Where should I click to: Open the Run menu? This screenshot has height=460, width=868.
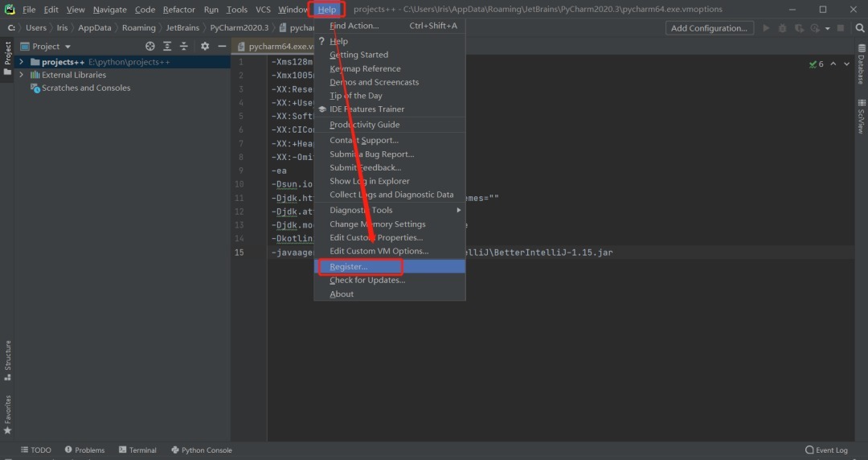click(x=211, y=10)
